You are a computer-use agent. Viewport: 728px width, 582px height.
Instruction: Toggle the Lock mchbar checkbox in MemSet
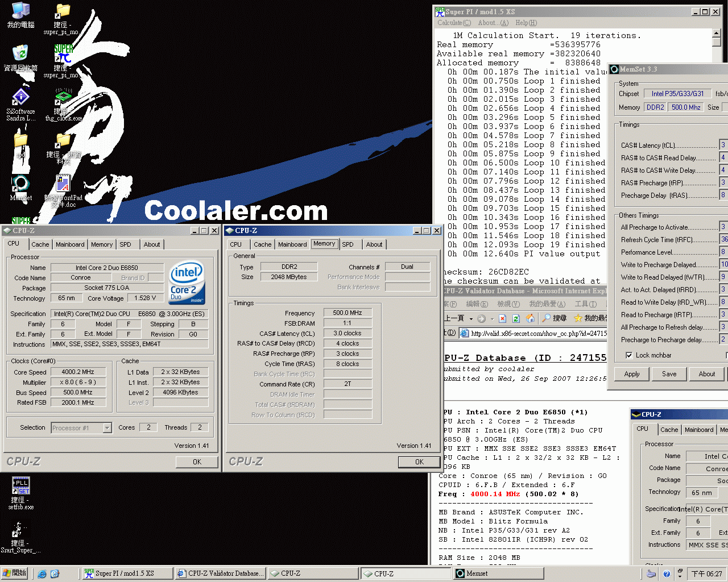[629, 355]
